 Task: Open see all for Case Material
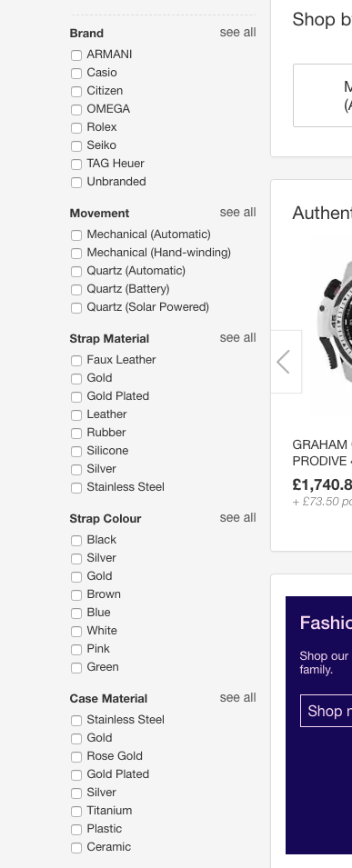[x=237, y=697]
